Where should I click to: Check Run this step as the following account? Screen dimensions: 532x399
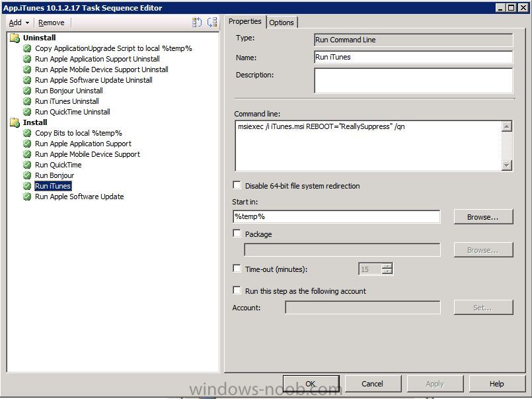tap(237, 290)
